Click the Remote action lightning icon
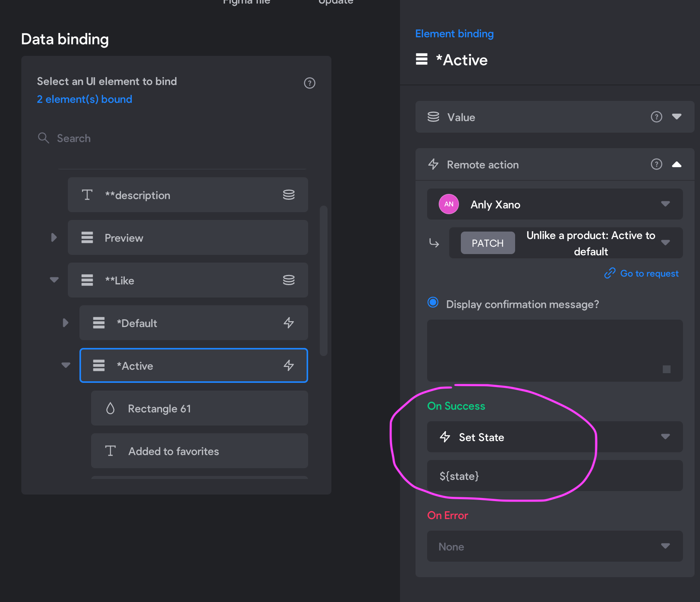 click(433, 164)
